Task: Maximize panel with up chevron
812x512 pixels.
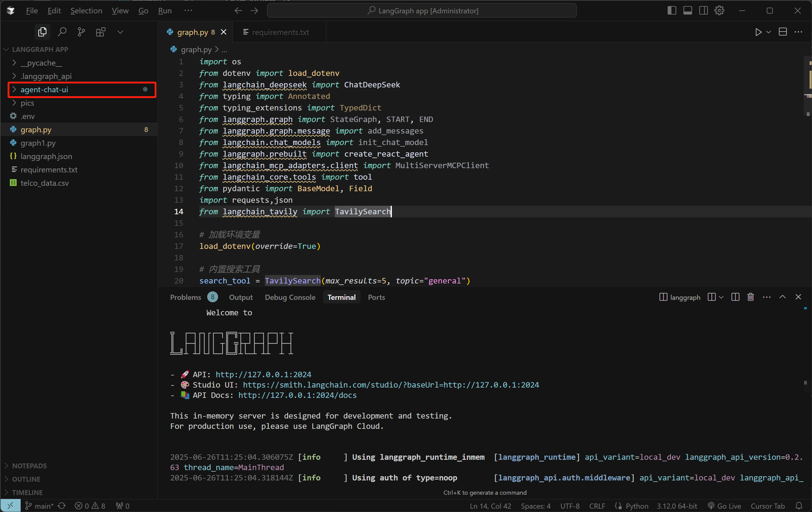Action: [782, 297]
